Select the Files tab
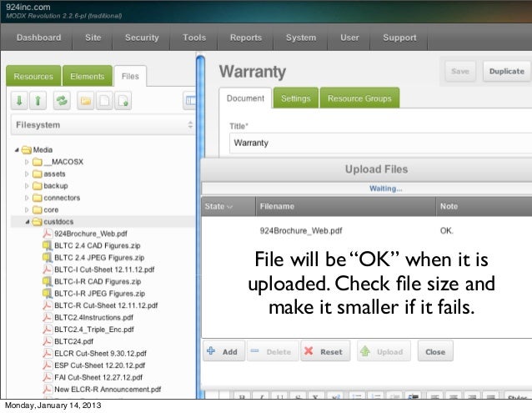The image size is (532, 413). (130, 76)
